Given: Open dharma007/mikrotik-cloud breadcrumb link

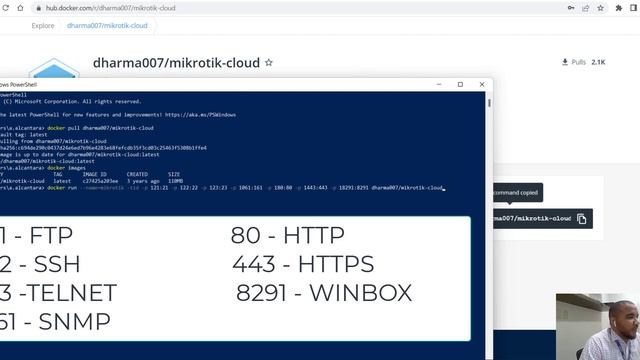Looking at the screenshot, I should click(x=107, y=26).
